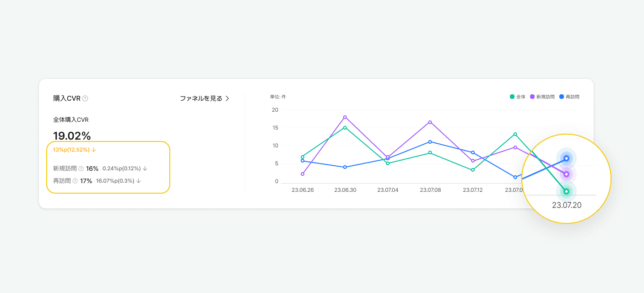This screenshot has width=644, height=293.
Task: Open ファネルを見る link
Action: coord(205,98)
